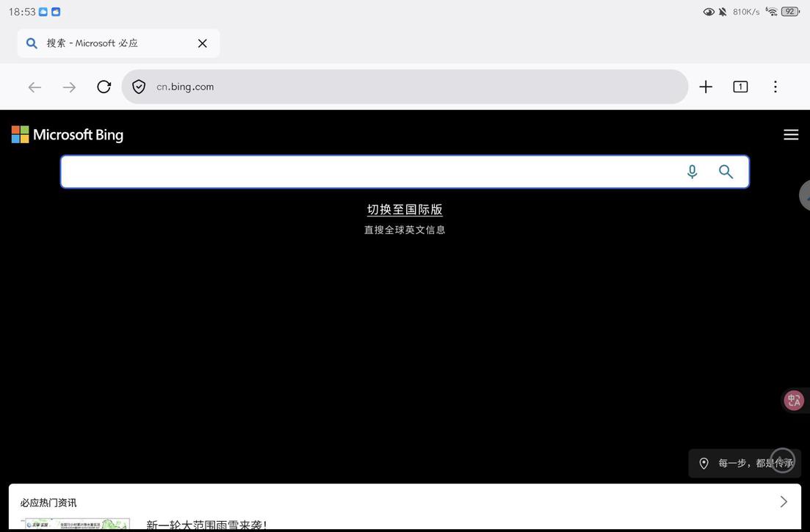
Task: Close the Microsoft 必应 tab
Action: (203, 43)
